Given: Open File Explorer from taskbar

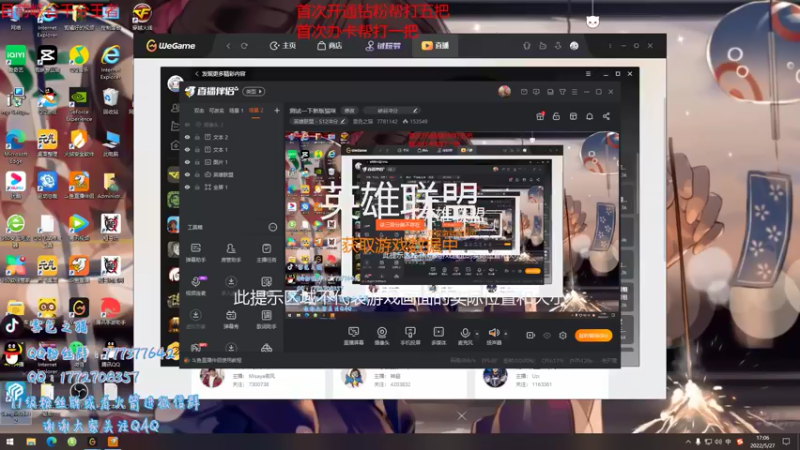Looking at the screenshot, I should 31,441.
